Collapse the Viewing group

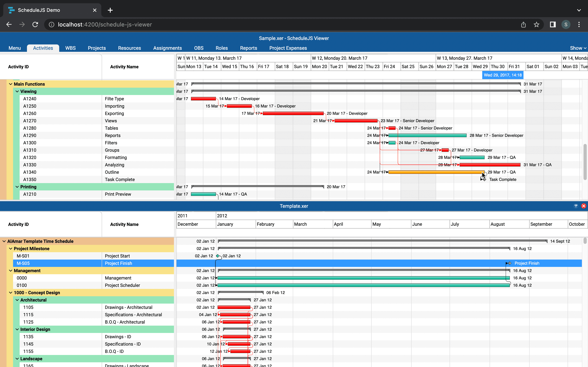click(17, 91)
